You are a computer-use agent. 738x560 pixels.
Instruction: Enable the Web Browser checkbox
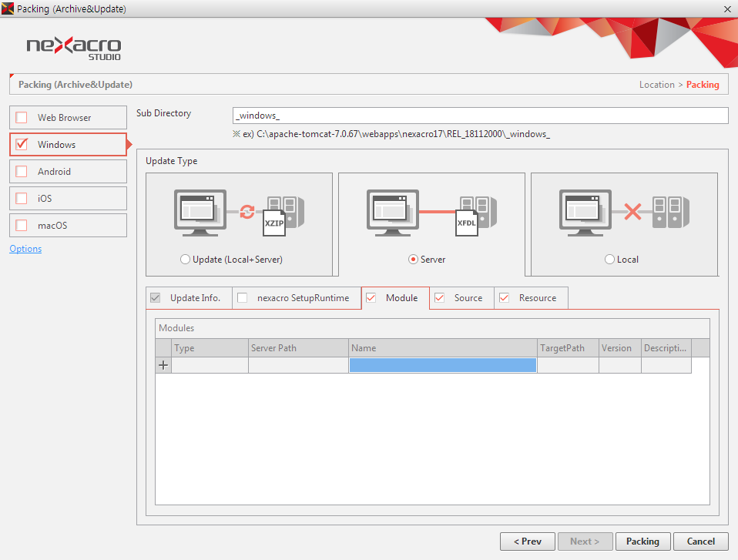(x=22, y=118)
